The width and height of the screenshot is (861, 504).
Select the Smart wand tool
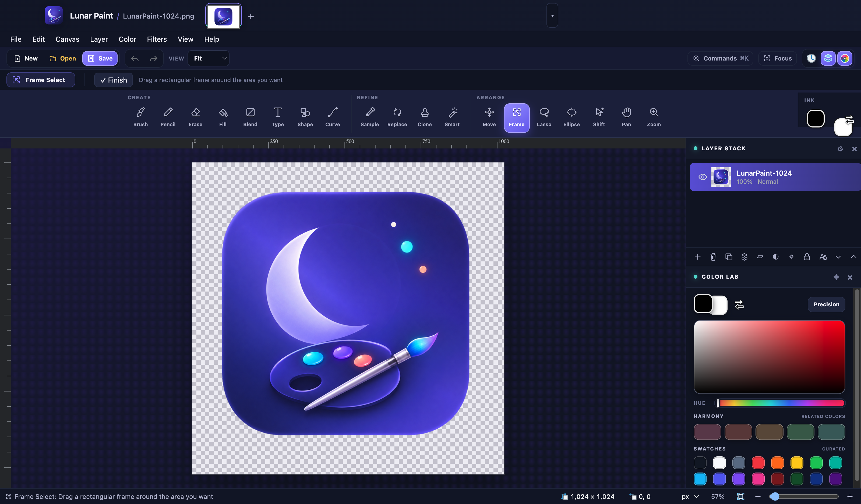click(452, 118)
